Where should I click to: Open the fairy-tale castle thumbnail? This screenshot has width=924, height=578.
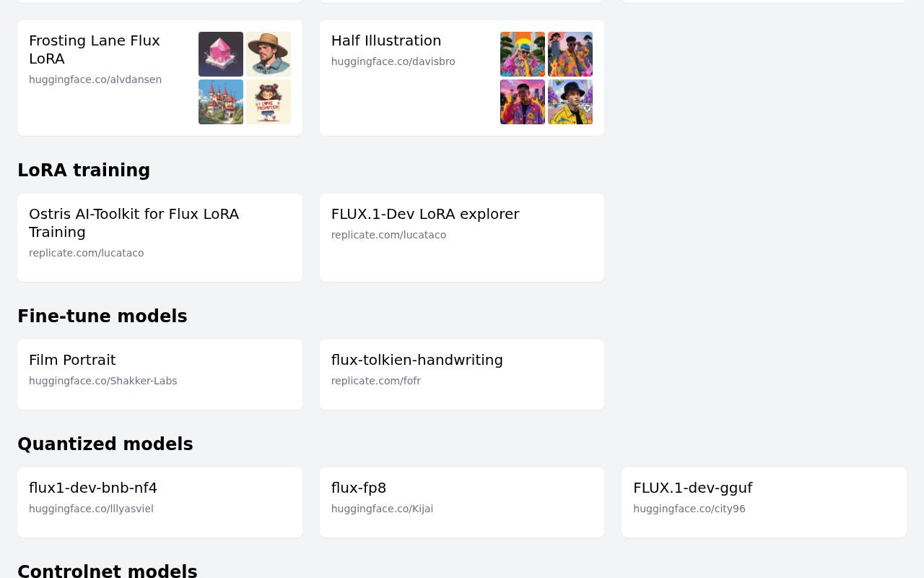(x=221, y=102)
